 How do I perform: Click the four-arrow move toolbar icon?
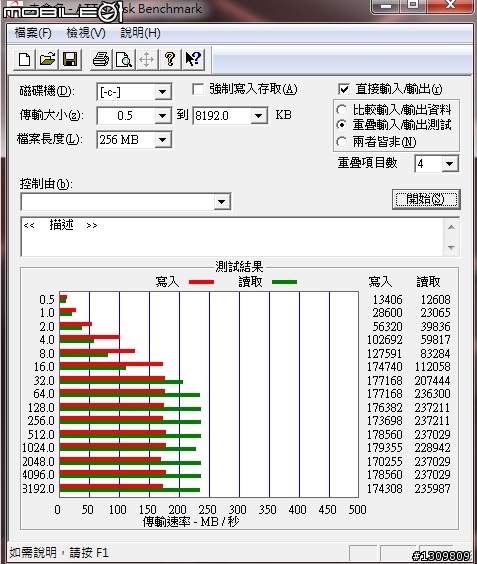pos(146,60)
